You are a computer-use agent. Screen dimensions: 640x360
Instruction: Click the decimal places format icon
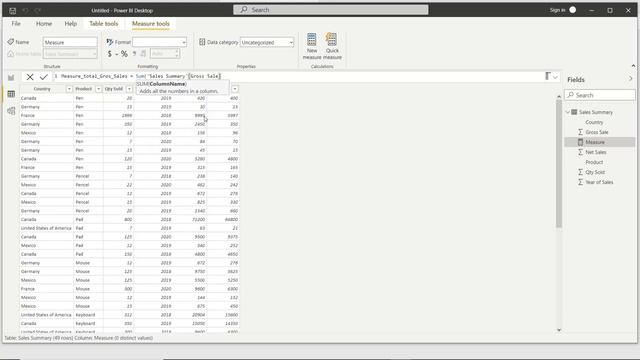coord(143,53)
